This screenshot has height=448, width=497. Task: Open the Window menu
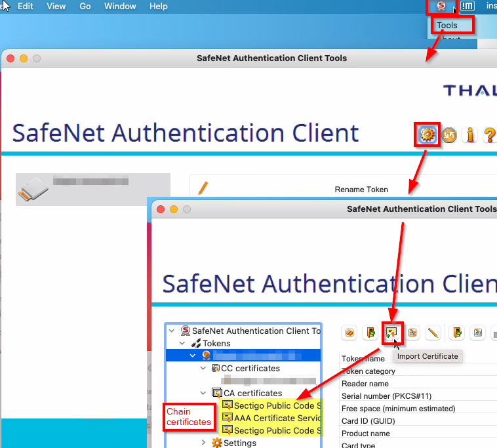(x=120, y=6)
